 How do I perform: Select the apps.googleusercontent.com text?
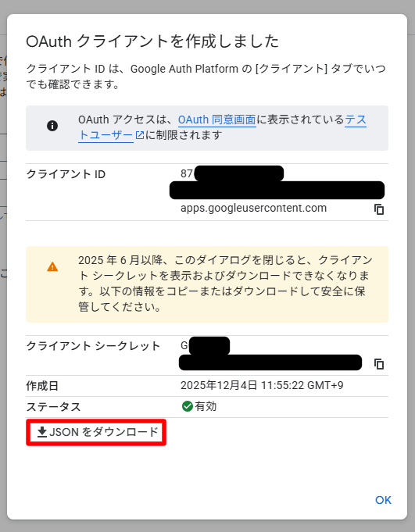[253, 208]
